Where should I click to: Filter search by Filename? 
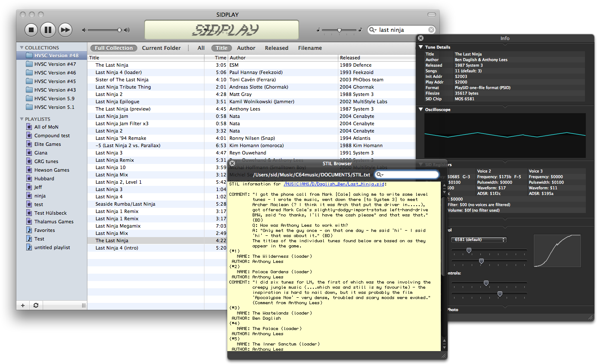pos(310,48)
